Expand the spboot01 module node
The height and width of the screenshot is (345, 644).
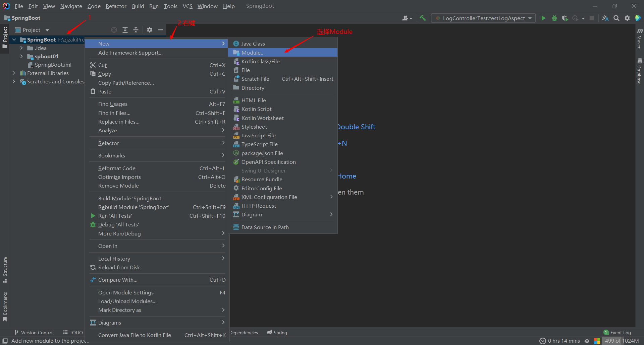[21, 56]
